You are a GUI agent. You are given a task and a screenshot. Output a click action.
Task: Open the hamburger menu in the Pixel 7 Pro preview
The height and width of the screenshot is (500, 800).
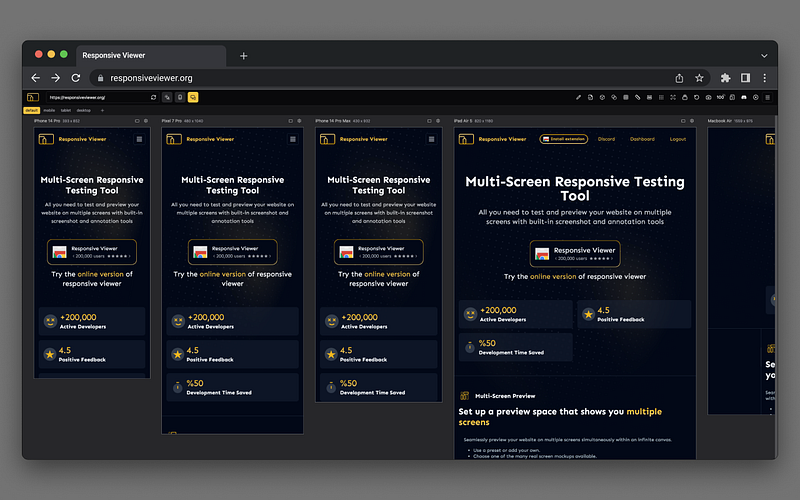(292, 139)
